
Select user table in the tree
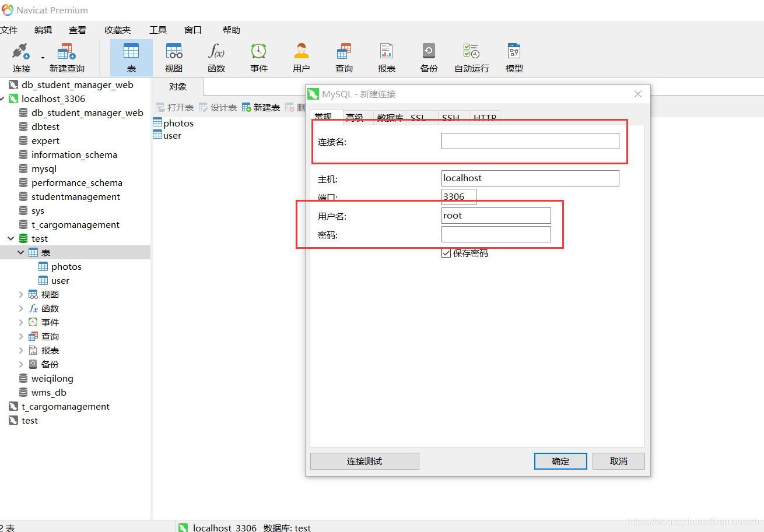coord(60,280)
